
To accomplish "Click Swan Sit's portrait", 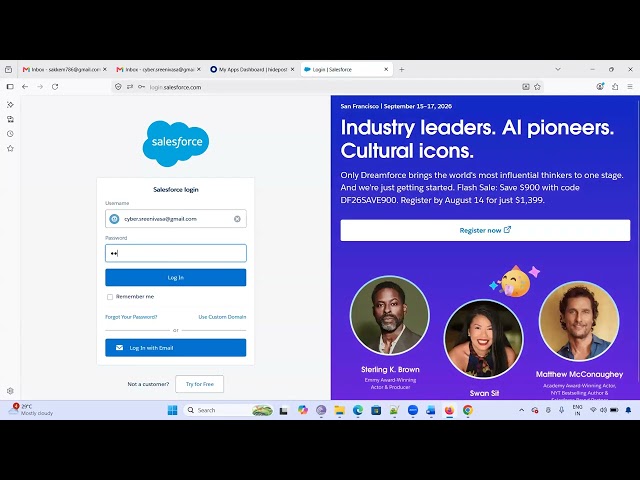I will (x=484, y=339).
